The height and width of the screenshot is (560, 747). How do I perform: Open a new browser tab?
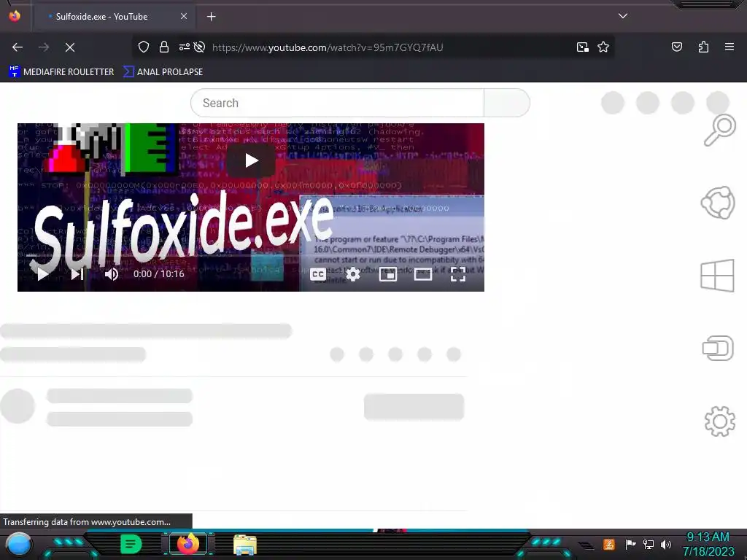(x=212, y=17)
